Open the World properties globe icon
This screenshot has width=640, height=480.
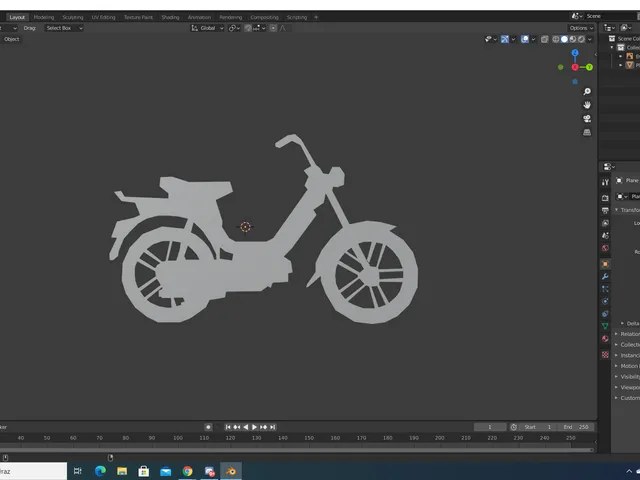[x=605, y=248]
